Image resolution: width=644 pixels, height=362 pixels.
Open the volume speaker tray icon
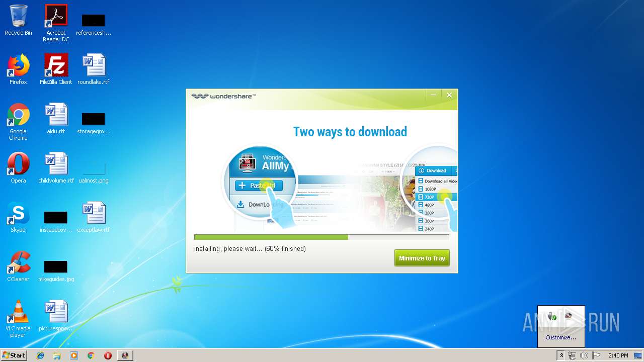click(x=584, y=355)
